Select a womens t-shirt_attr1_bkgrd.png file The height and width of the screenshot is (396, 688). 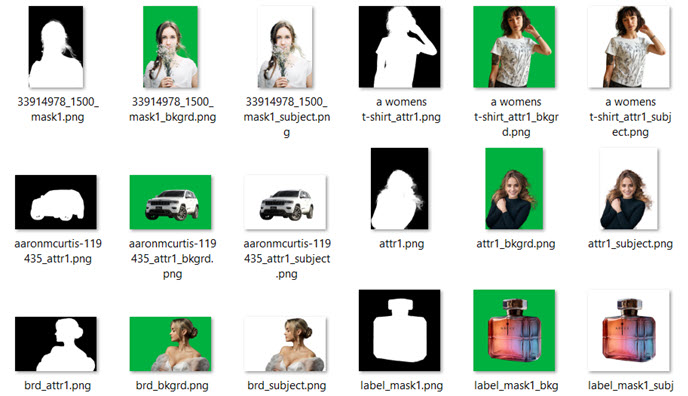point(514,47)
